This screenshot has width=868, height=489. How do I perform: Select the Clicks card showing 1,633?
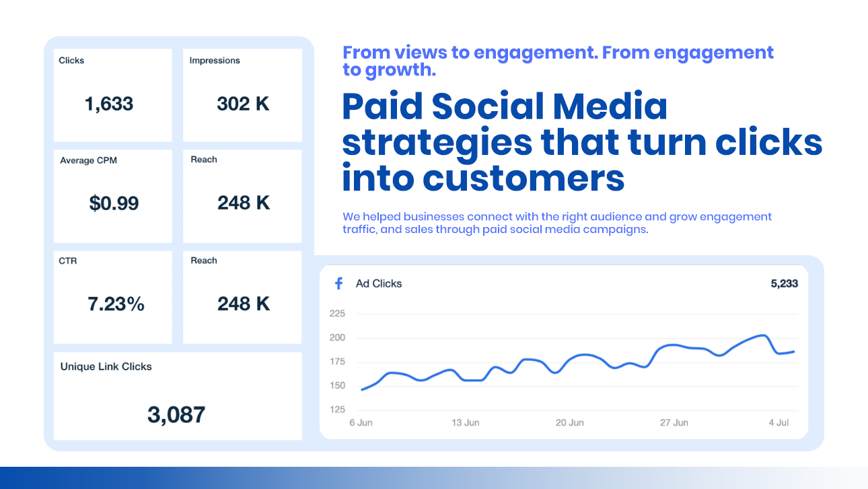[x=112, y=95]
